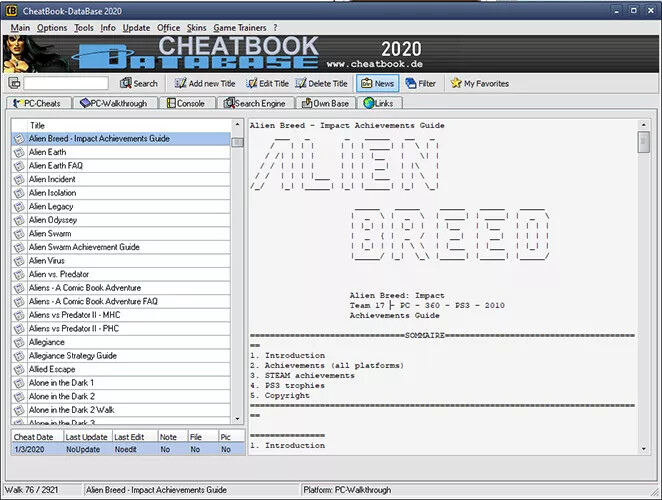662x500 pixels.
Task: Toggle the News toolbar button
Action: click(377, 84)
